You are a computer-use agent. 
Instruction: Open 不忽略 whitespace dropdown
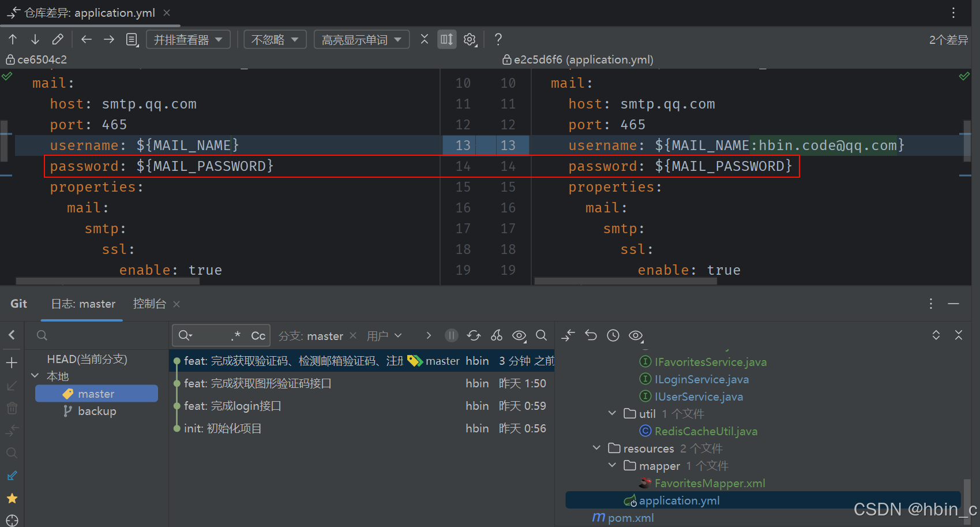[x=275, y=39]
